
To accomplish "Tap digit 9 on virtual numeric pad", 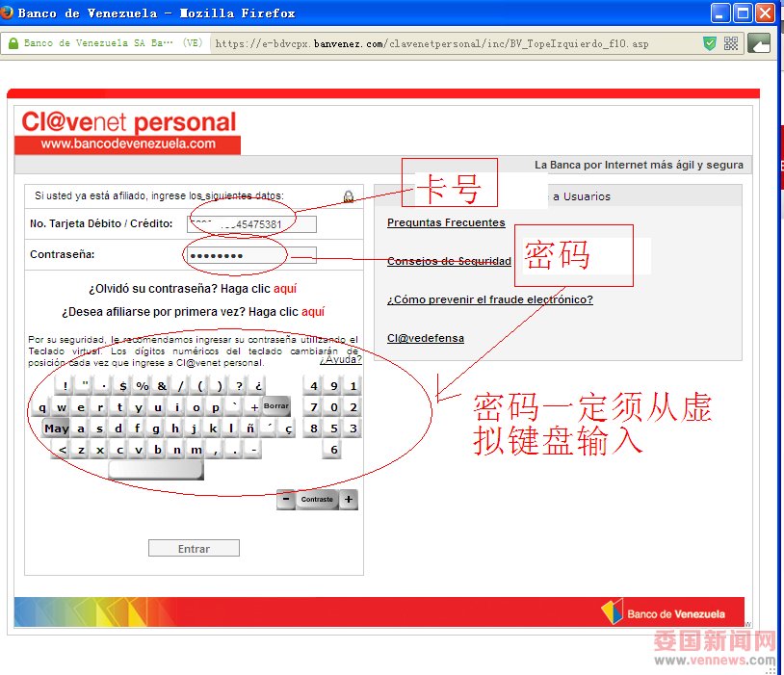I will coord(333,386).
